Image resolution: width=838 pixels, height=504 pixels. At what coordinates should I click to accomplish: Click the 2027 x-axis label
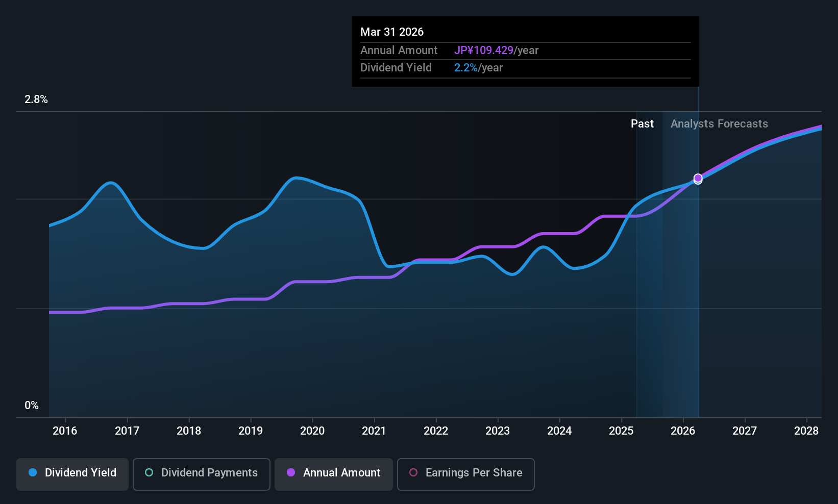(745, 431)
